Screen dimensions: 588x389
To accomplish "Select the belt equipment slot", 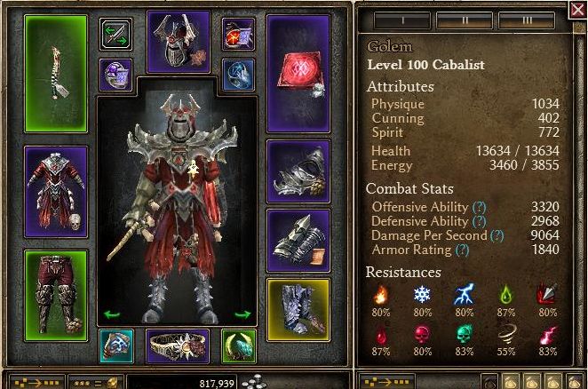I will click(179, 345).
